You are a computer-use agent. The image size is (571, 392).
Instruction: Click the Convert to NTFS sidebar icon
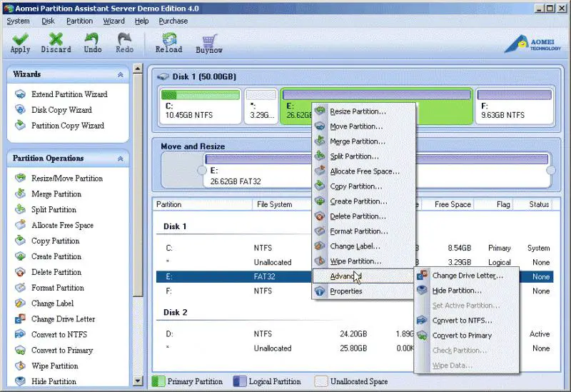21,334
